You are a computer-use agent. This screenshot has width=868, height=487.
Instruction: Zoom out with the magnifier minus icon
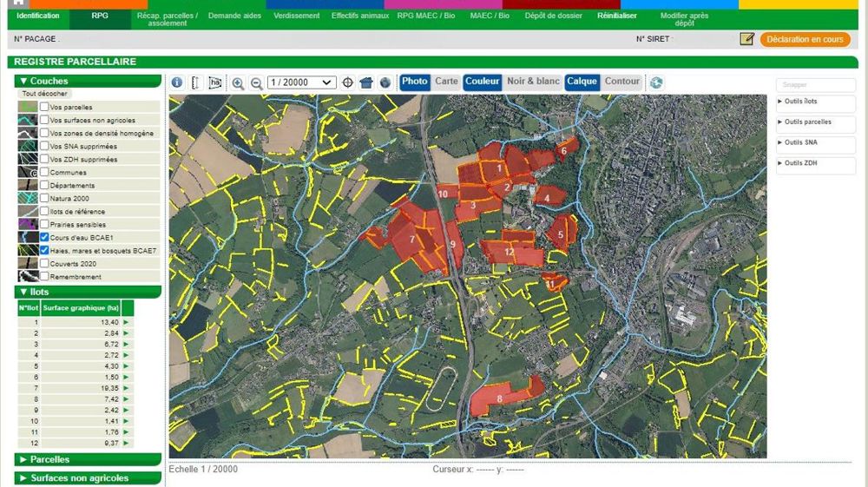pyautogui.click(x=257, y=82)
